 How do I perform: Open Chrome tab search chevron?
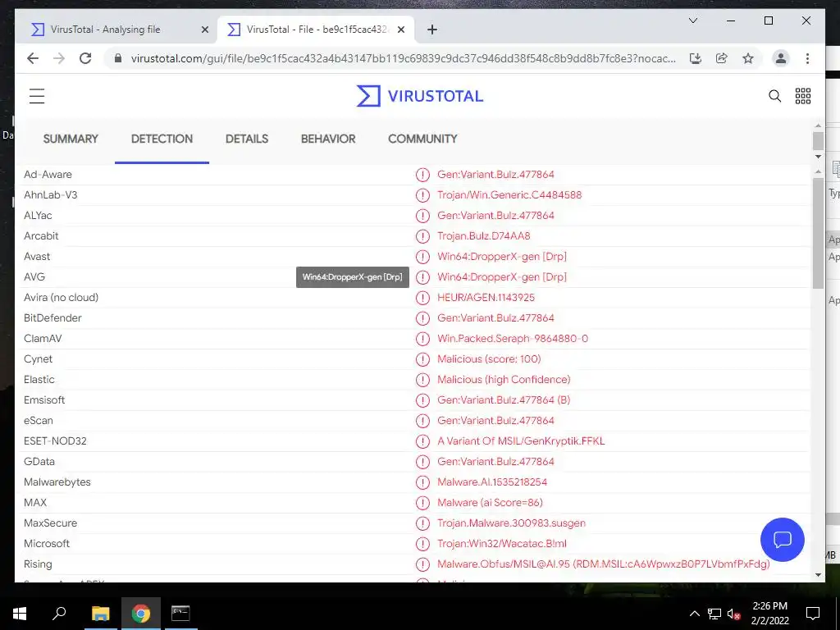point(692,21)
